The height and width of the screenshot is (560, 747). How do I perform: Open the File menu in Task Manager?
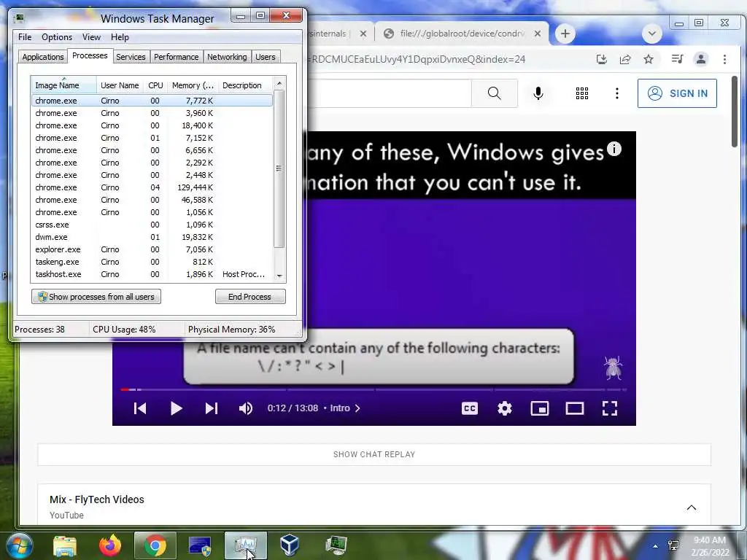(25, 37)
